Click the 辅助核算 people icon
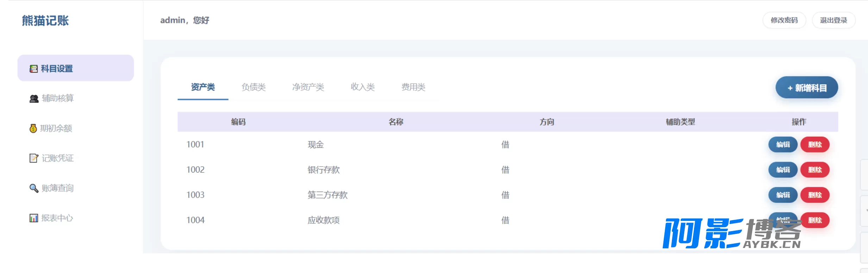The height and width of the screenshot is (273, 868). 34,99
